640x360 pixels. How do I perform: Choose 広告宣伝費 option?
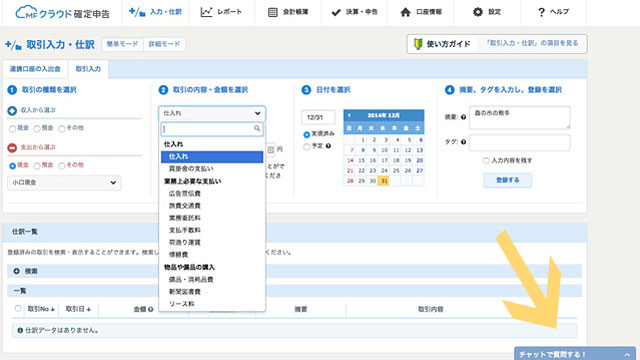click(212, 193)
